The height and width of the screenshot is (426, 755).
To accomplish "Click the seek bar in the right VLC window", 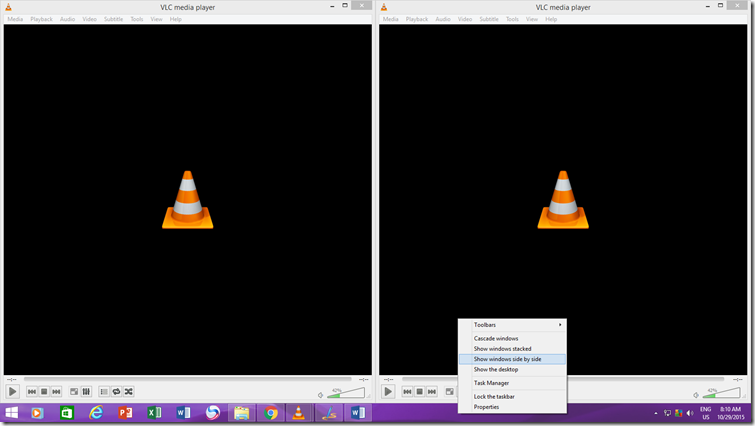I will pyautogui.click(x=648, y=379).
